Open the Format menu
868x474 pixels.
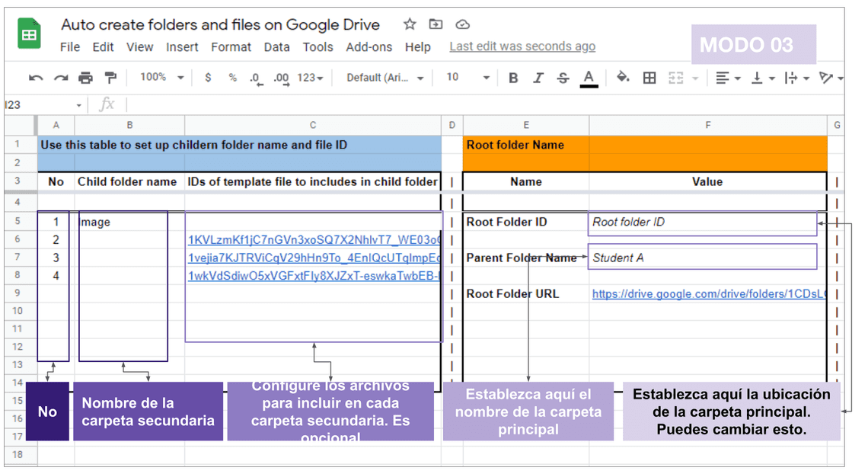coord(231,47)
